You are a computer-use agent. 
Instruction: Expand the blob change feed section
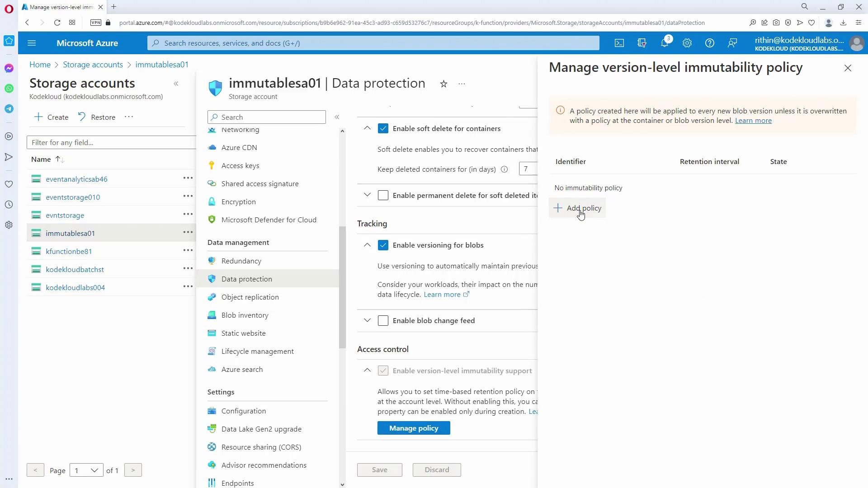(367, 321)
